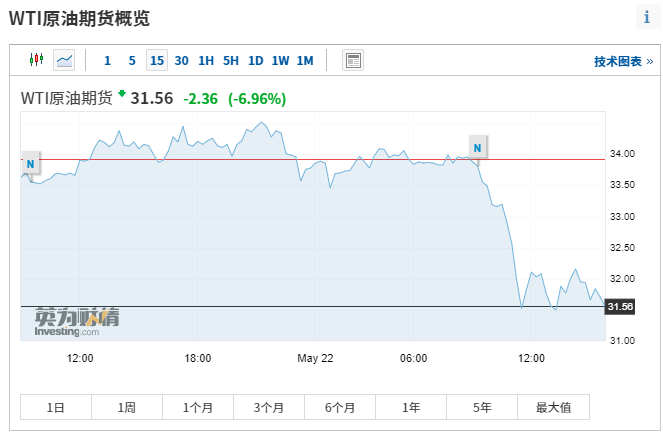Switch to the 1H interval
The width and height of the screenshot is (663, 433).
point(206,61)
